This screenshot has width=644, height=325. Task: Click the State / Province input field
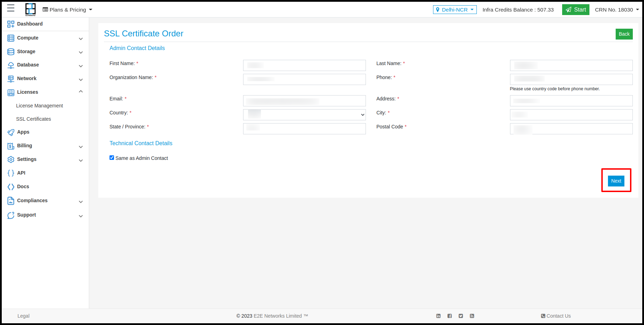click(304, 129)
